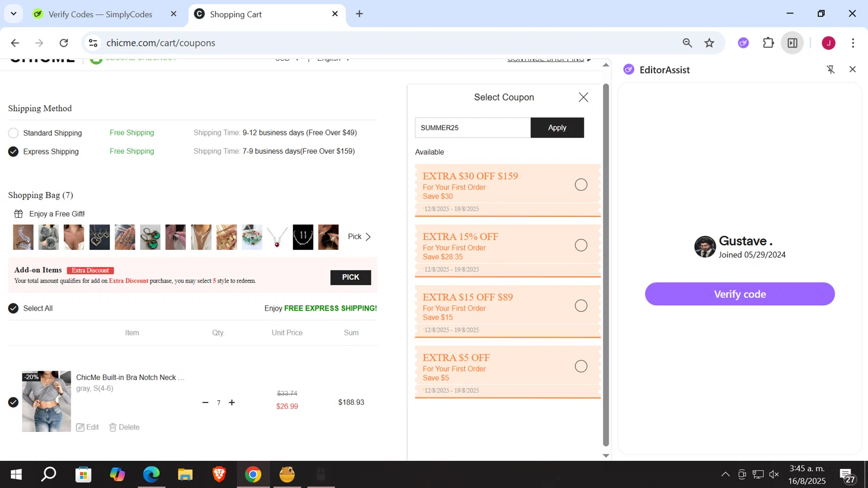
Task: Switch to Google Chrome in taskbar
Action: coord(253,475)
